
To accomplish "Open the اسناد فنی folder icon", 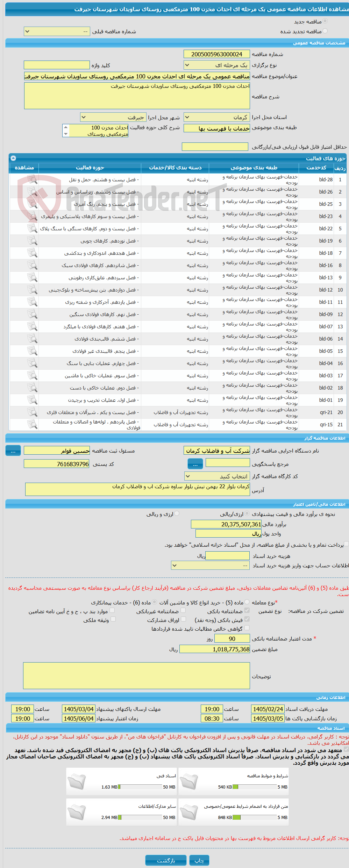I will point(77,782).
